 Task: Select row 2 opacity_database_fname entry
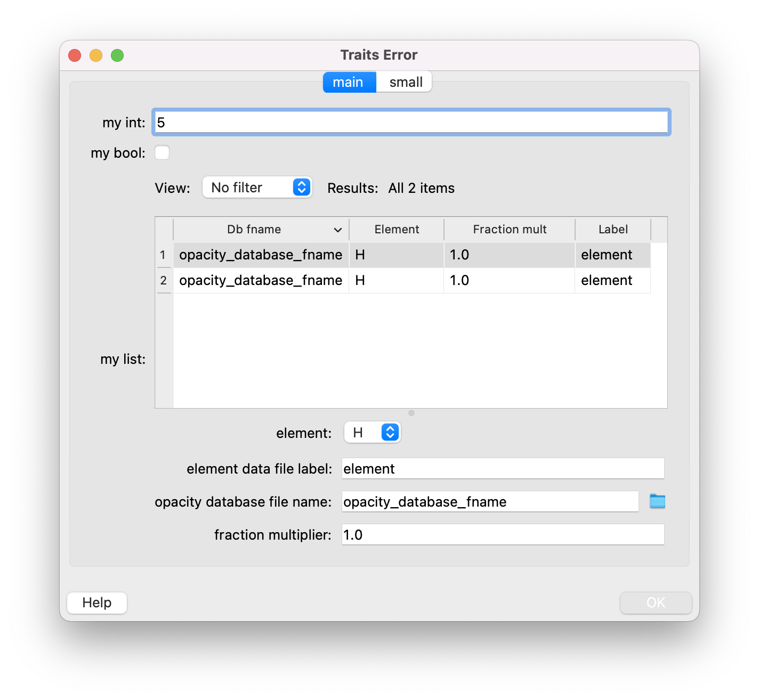point(260,280)
